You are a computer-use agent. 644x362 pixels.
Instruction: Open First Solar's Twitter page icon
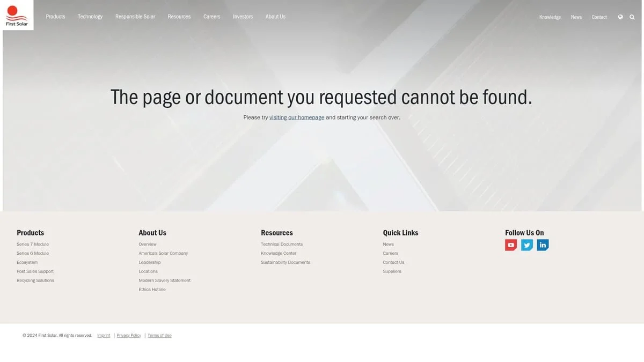coord(527,245)
